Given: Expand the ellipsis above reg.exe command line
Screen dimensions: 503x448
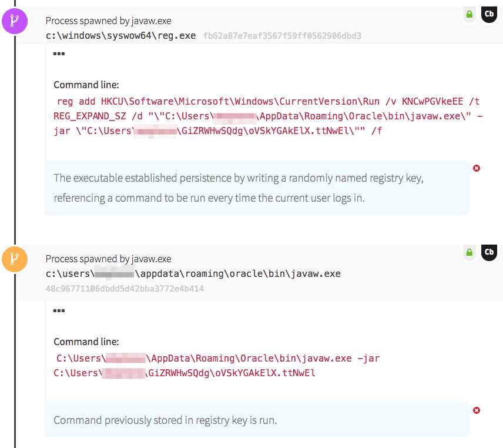Looking at the screenshot, I should click(58, 54).
